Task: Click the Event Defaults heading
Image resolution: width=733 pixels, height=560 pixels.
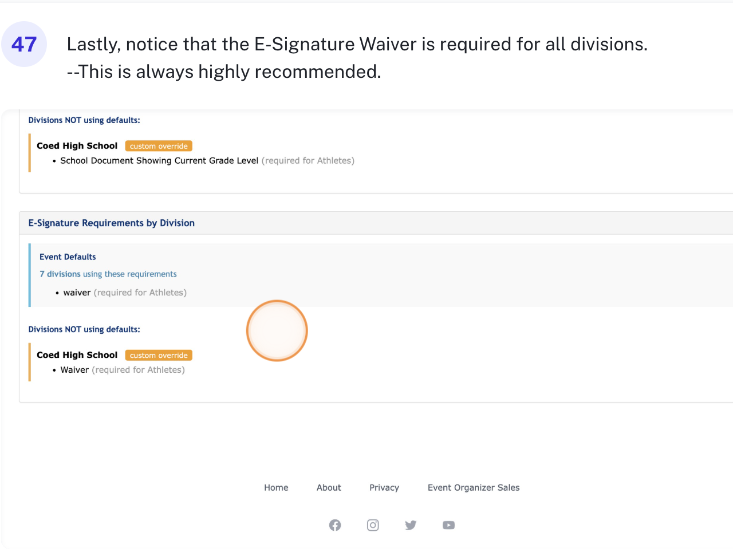Action: tap(68, 257)
